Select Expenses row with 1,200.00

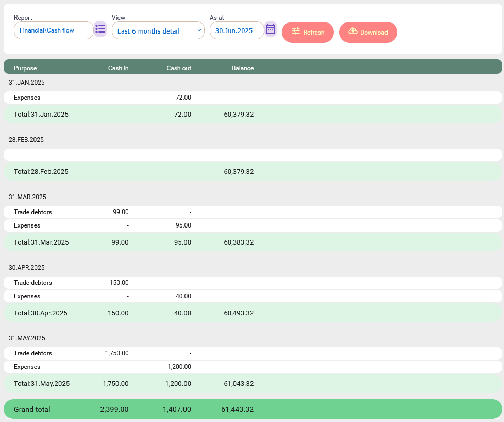click(x=253, y=367)
